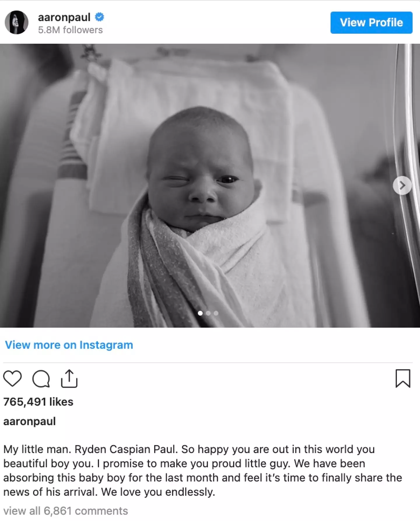The width and height of the screenshot is (420, 521).
Task: Share the post using the share icon
Action: click(69, 379)
